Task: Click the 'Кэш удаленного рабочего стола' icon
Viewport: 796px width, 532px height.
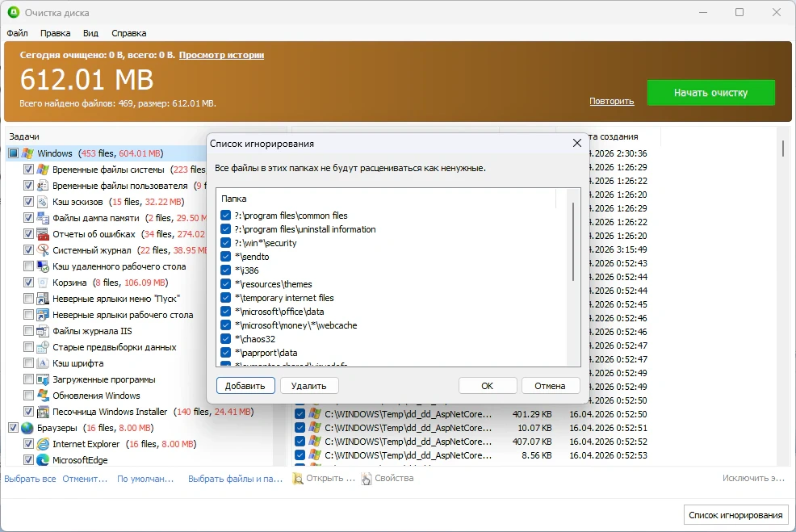Action: [43, 266]
